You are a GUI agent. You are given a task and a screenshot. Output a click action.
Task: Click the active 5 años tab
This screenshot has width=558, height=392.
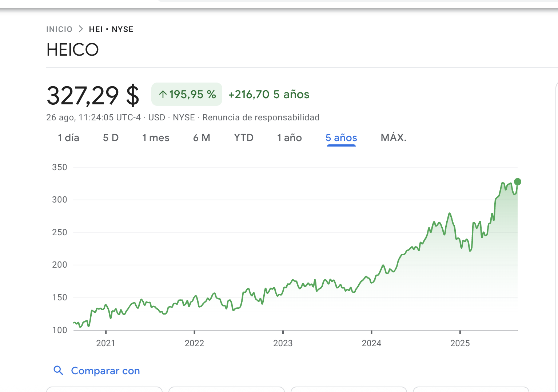pyautogui.click(x=341, y=138)
